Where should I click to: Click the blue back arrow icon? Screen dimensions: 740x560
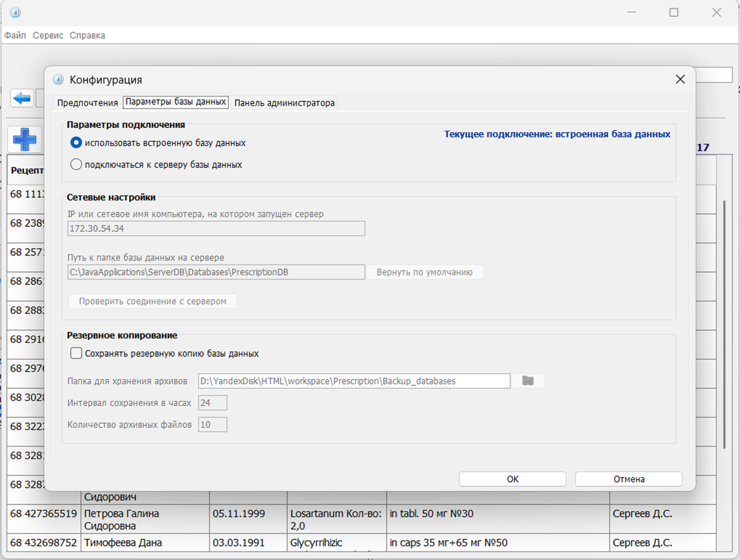(x=22, y=98)
